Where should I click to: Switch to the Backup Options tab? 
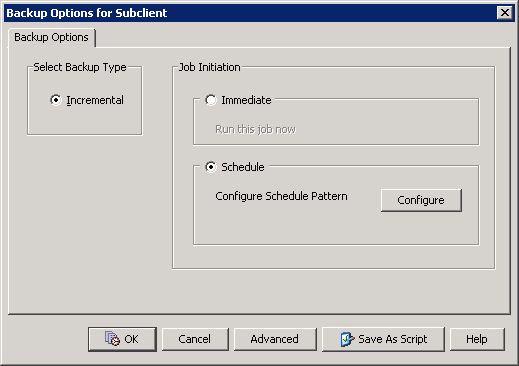point(51,37)
